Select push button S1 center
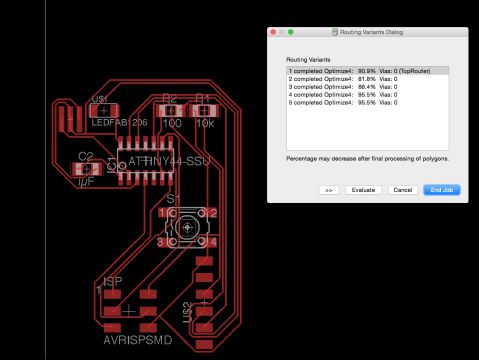The width and height of the screenshot is (479, 360). (x=187, y=227)
